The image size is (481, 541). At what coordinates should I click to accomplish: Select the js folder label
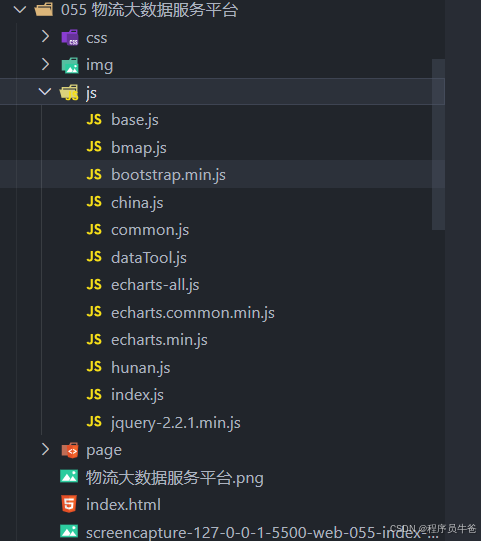[91, 93]
